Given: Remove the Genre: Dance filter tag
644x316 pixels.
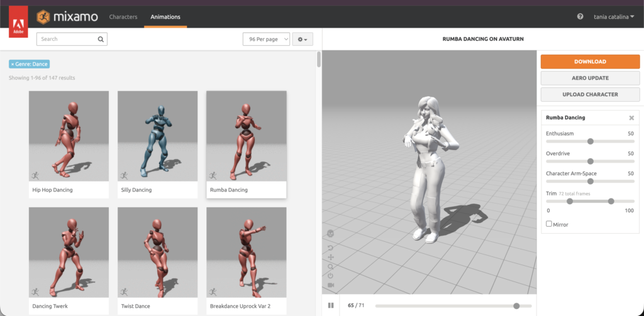Looking at the screenshot, I should pos(13,64).
